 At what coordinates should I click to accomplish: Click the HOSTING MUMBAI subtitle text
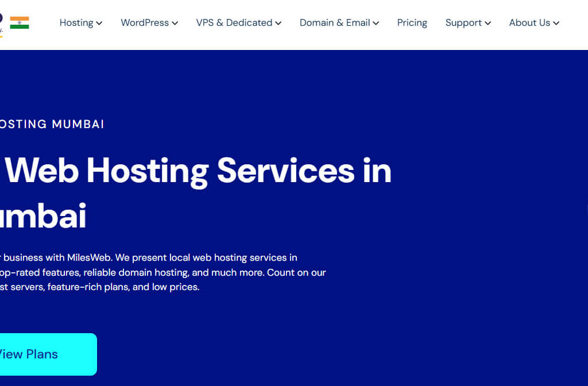[x=52, y=124]
